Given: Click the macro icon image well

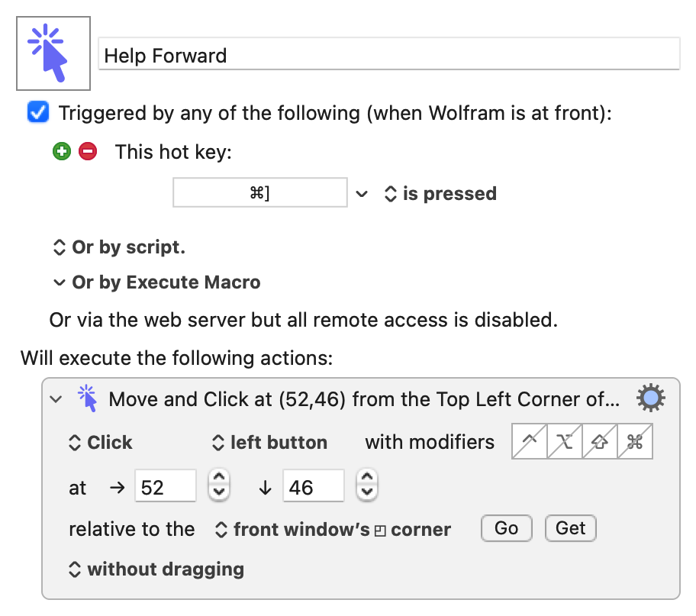Looking at the screenshot, I should [x=53, y=53].
